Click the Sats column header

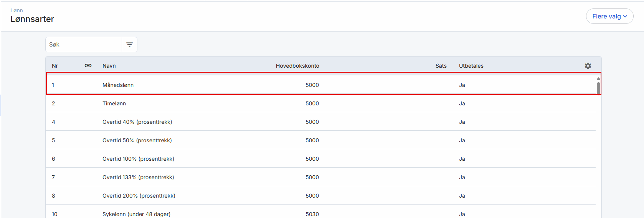(x=441, y=66)
